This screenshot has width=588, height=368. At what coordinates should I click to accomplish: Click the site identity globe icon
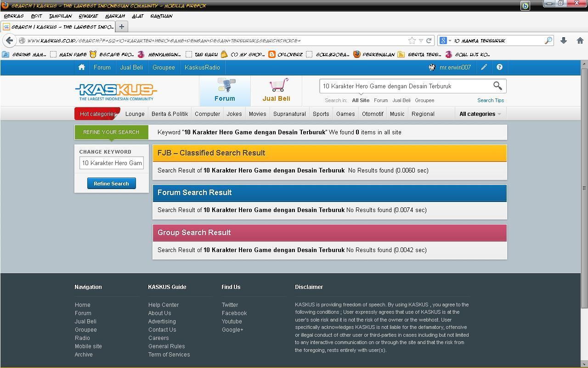click(x=22, y=40)
